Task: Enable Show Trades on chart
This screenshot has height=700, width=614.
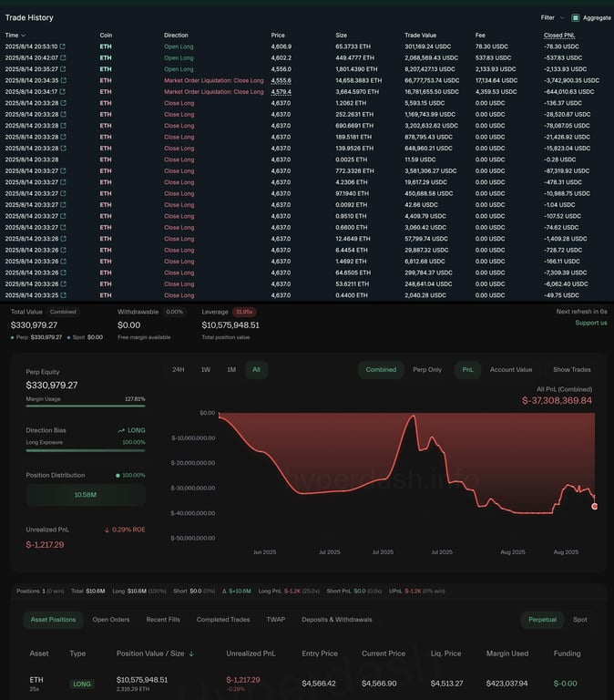Action: click(571, 370)
